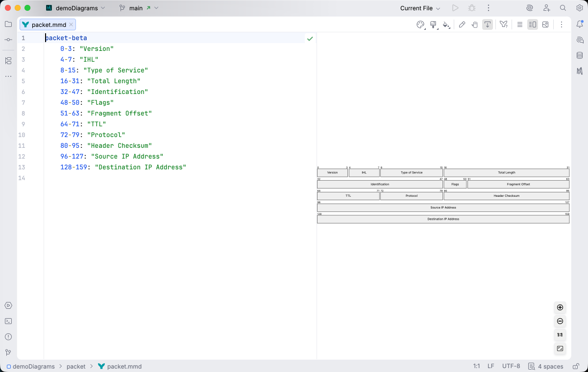Click packet folder breadcrumb
588x372 pixels.
76,366
